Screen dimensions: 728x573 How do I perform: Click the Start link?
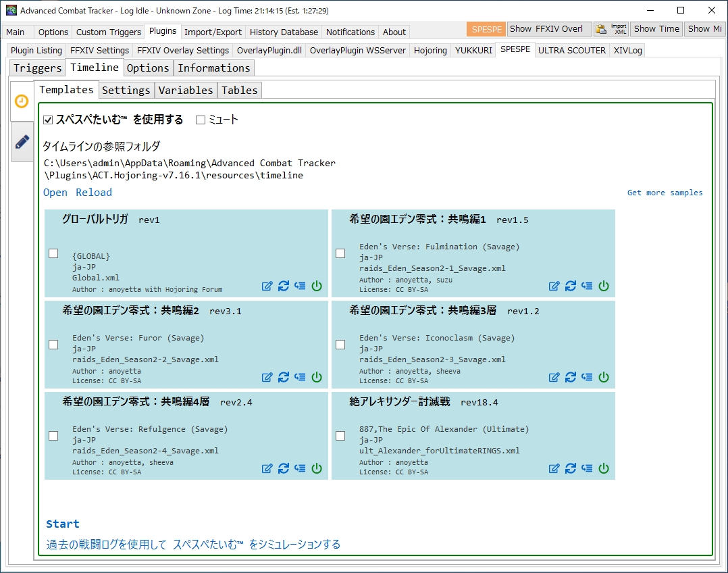tap(63, 524)
